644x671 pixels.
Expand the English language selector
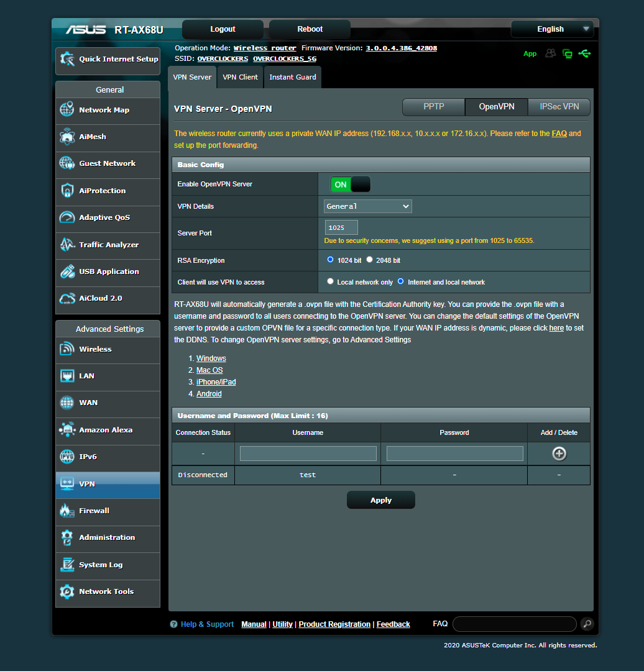[x=552, y=29]
